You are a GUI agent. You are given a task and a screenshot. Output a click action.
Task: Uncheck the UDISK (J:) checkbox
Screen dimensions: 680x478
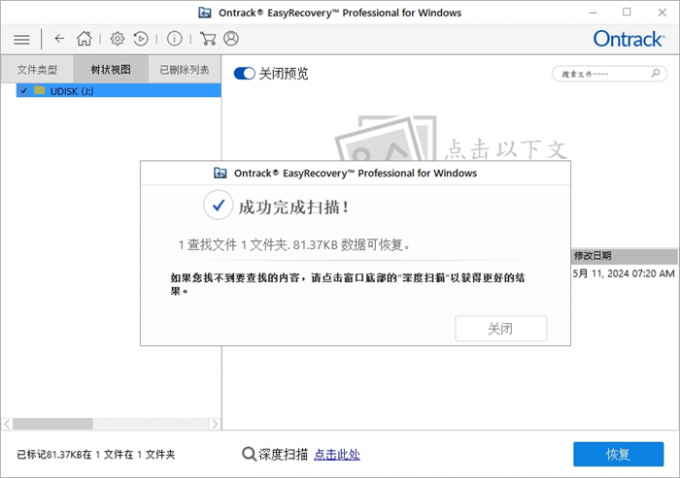24,91
